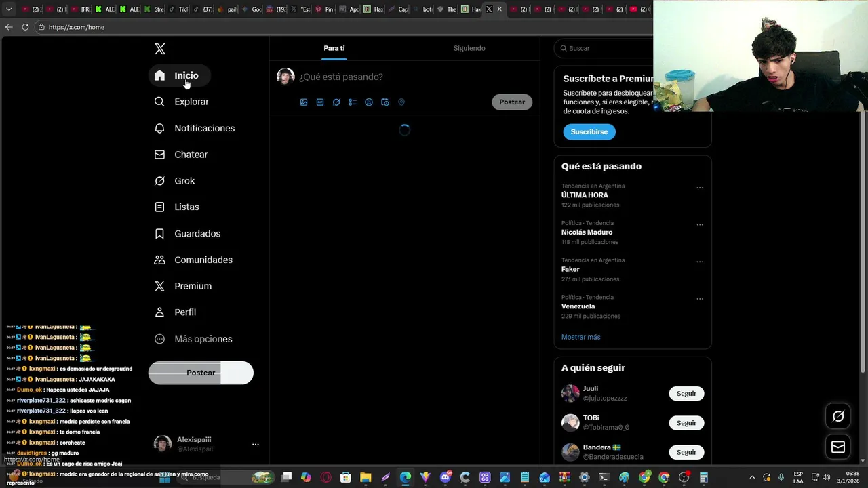Show hidden system tray icons
This screenshot has height=488, width=868.
pos(751,477)
